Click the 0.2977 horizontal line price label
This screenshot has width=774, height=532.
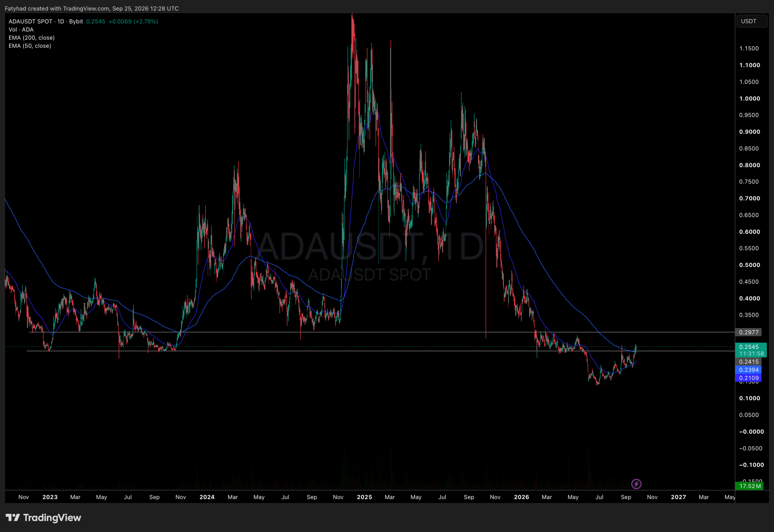748,332
